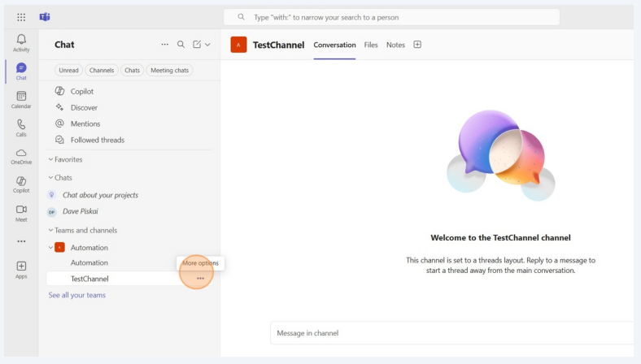Open the new chat dropdown arrow
The image size is (641, 364).
tap(207, 45)
